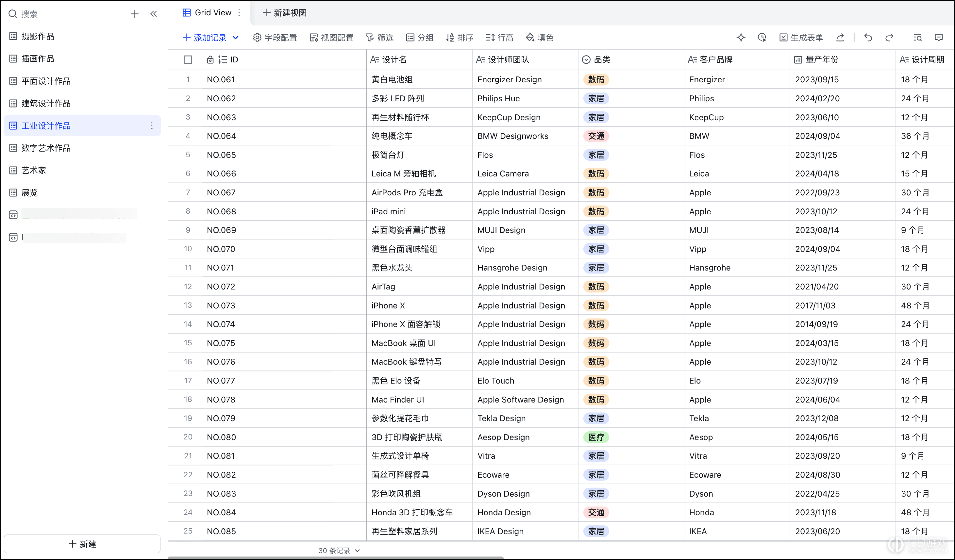Screen dimensions: 955x560
Task: Open 艺术家 table in sidebar
Action: 82,170
